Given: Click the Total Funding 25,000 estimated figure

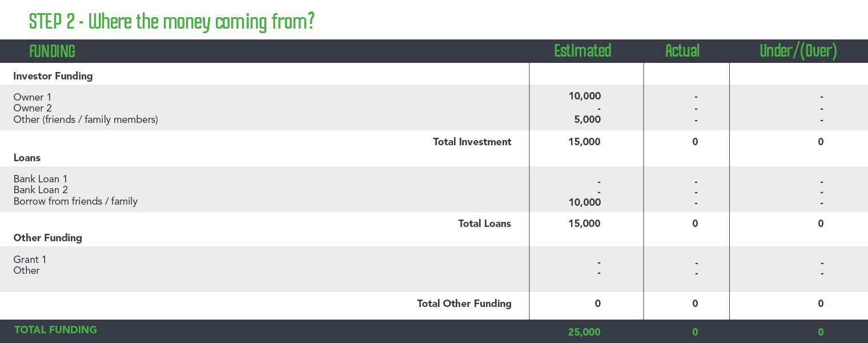Looking at the screenshot, I should [x=584, y=332].
